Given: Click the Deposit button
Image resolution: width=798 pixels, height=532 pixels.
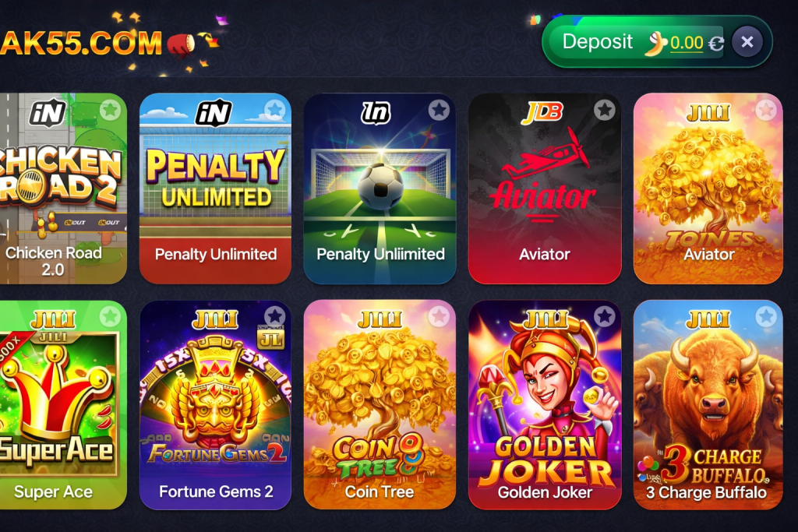Looking at the screenshot, I should coord(598,42).
